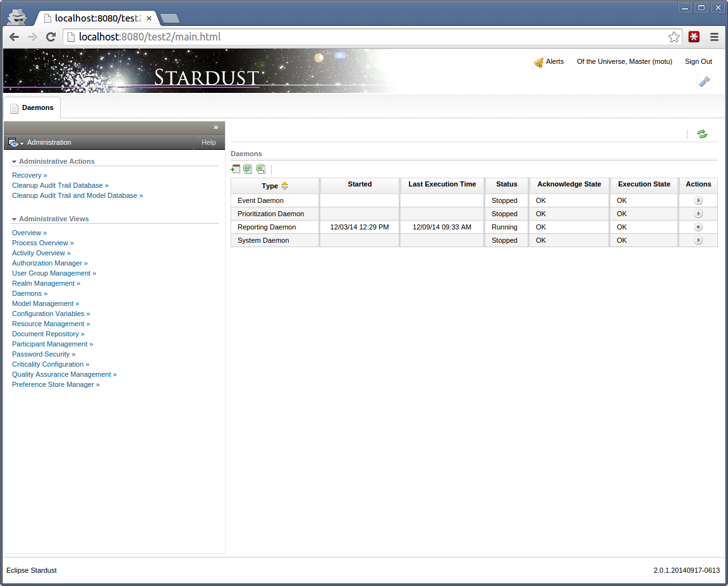Open Process Overview
Viewport: 728px width, 586px height.
[x=43, y=243]
